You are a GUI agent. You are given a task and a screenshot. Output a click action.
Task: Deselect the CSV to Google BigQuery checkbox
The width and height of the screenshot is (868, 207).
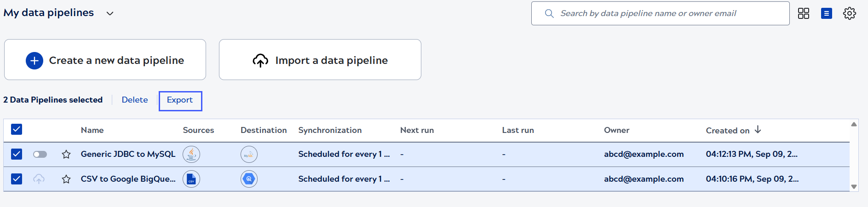pos(17,179)
